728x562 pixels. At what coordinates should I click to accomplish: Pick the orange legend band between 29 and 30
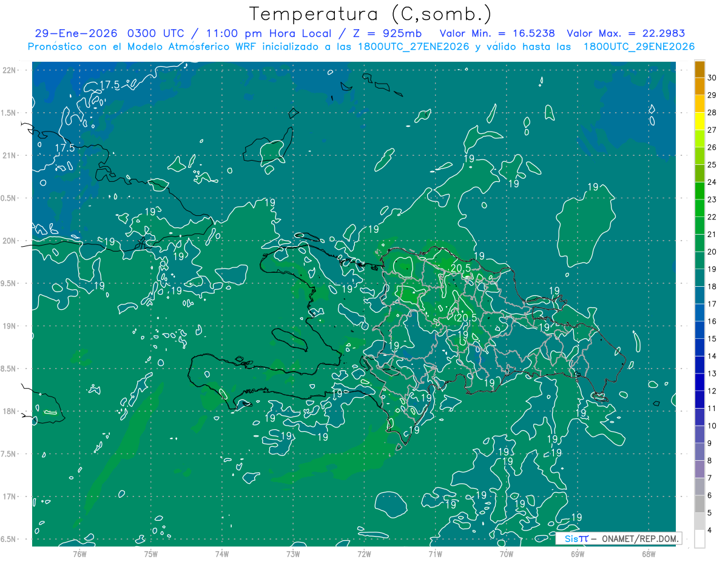point(699,87)
